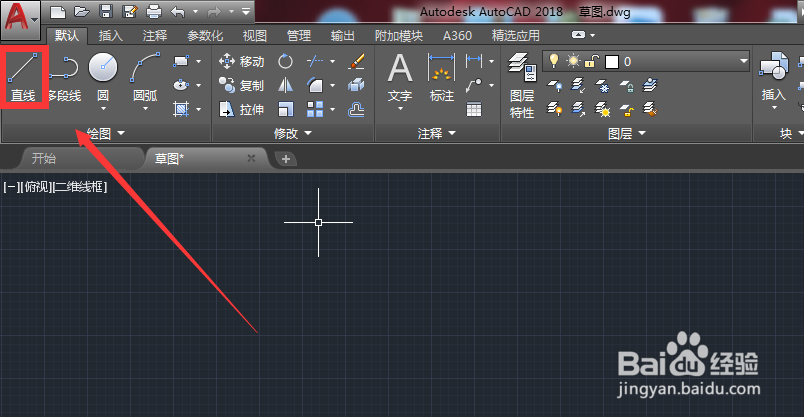Viewport: 804px width, 417px height.
Task: Open the 标注 dimension tool
Action: 441,77
